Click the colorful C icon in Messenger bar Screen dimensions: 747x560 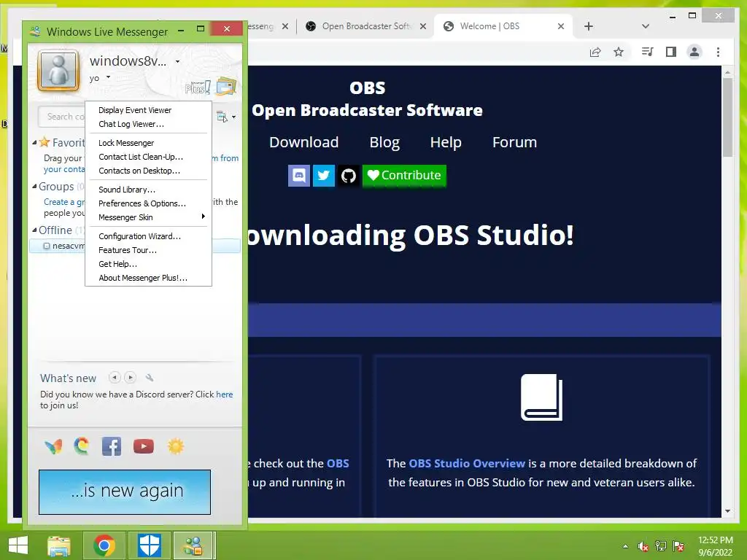click(x=82, y=446)
